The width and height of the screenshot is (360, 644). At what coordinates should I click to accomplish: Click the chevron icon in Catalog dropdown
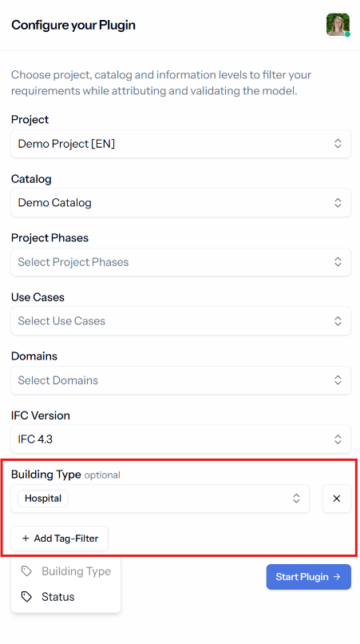[x=338, y=202]
